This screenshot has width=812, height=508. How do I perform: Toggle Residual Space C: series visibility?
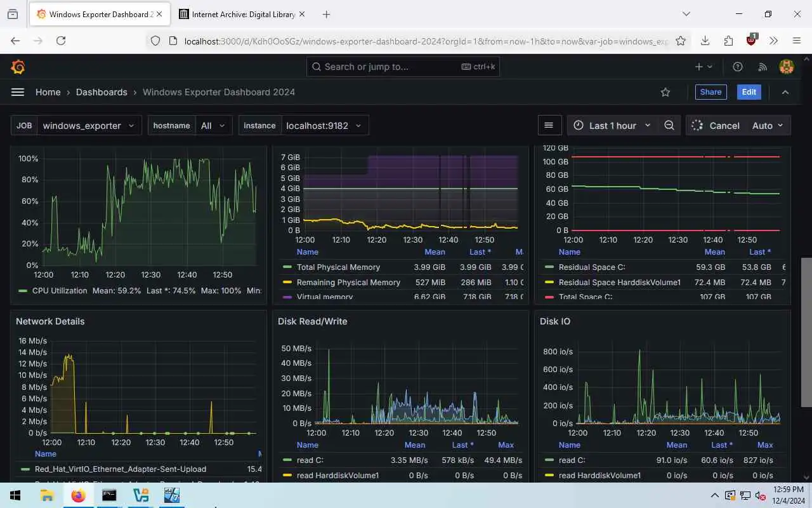point(592,267)
